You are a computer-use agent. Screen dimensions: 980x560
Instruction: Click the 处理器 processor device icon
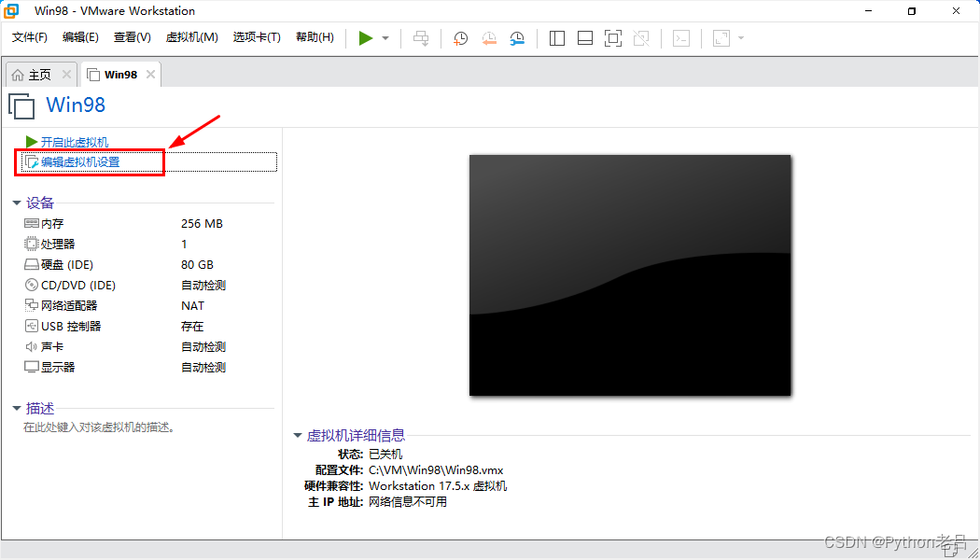click(31, 244)
